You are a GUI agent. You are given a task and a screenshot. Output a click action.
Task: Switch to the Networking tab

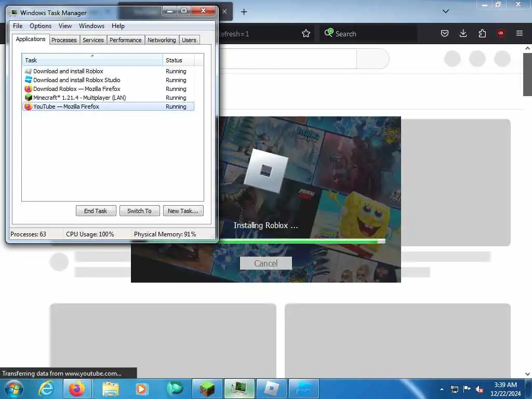162,40
